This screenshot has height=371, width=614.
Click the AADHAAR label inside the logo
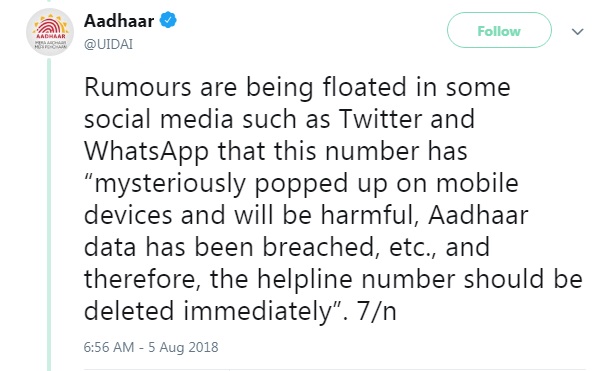point(50,36)
